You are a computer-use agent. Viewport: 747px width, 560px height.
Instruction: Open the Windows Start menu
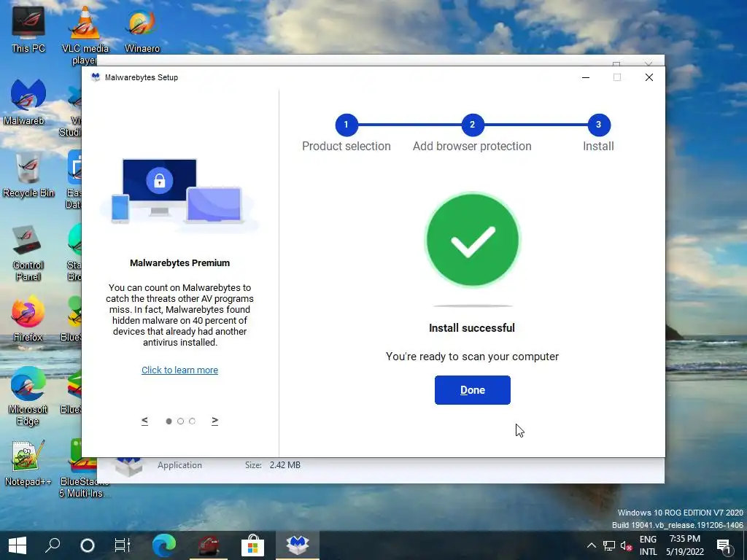pyautogui.click(x=18, y=545)
